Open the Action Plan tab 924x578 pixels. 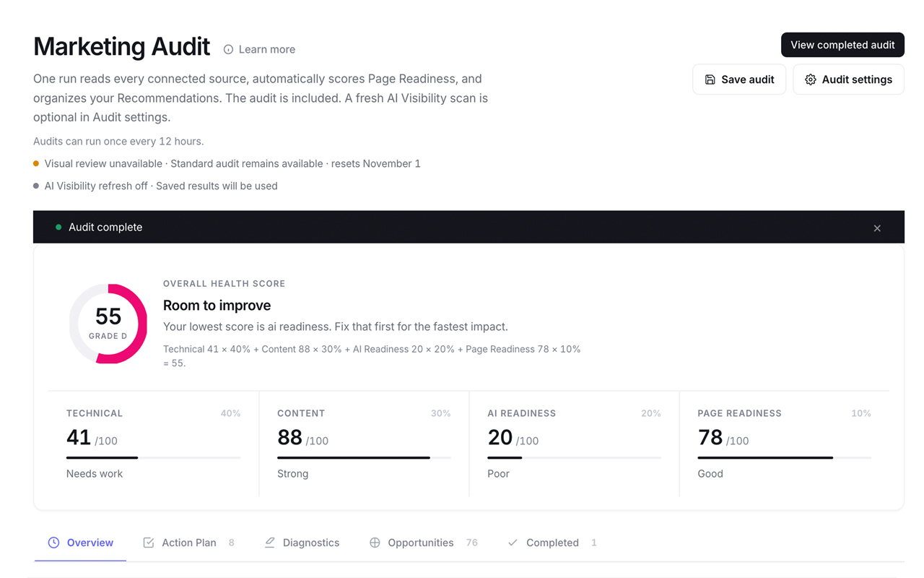pyautogui.click(x=188, y=543)
